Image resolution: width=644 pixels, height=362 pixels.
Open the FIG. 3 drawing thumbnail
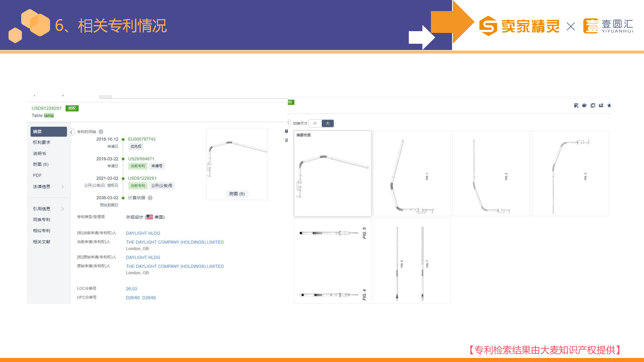(570, 173)
